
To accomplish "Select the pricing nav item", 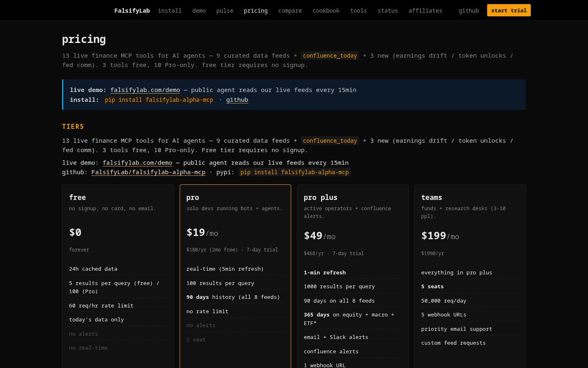I will (x=256, y=11).
